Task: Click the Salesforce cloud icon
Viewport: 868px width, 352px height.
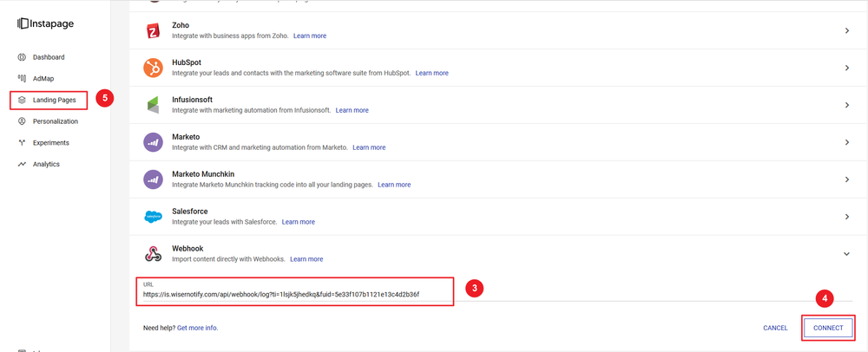Action: click(153, 217)
